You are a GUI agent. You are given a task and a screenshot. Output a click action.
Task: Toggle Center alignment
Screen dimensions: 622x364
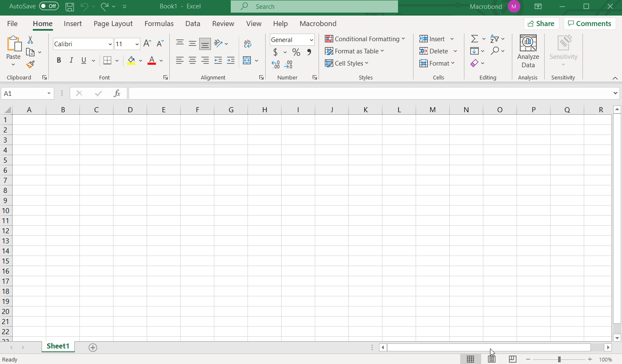tap(192, 61)
